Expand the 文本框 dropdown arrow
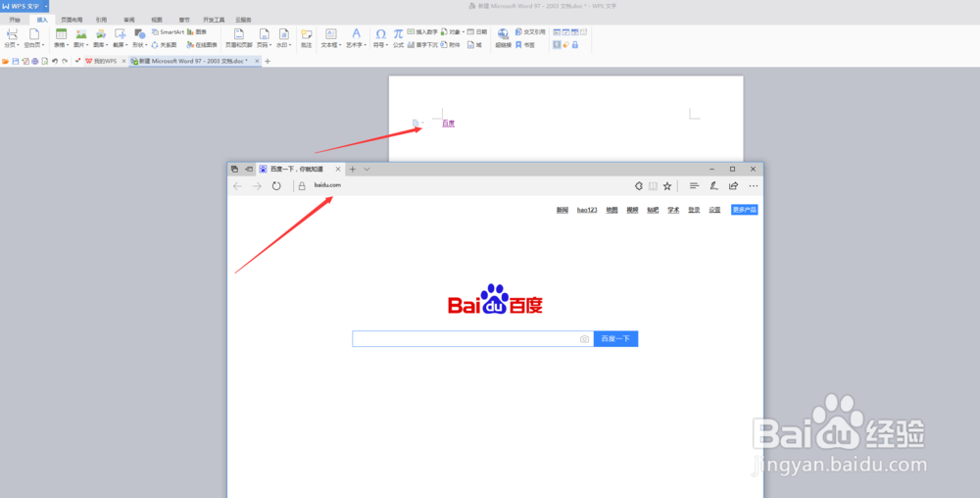980x498 pixels. (x=338, y=45)
